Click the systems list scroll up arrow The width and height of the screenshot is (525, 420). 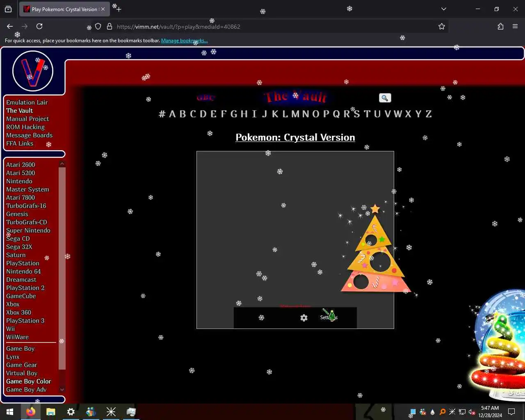click(x=62, y=164)
